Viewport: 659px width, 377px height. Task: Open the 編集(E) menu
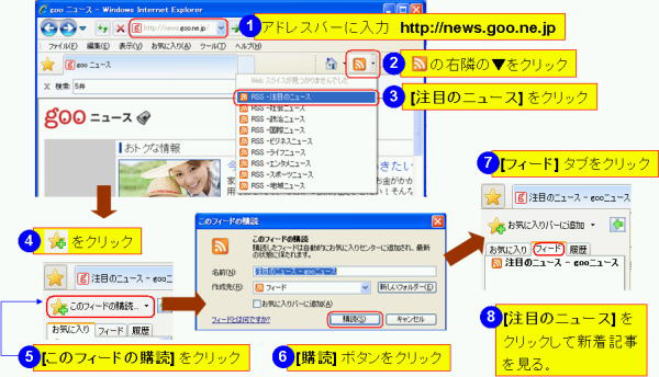(98, 46)
